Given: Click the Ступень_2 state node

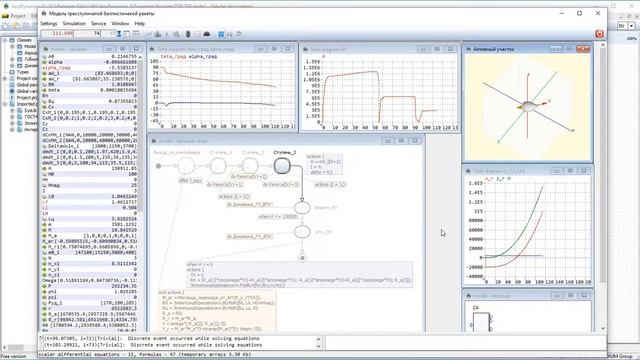Looking at the screenshot, I should tap(250, 166).
